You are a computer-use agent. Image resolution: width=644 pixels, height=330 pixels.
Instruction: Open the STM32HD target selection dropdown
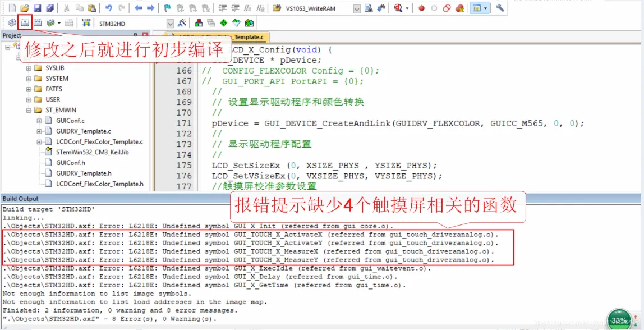170,24
